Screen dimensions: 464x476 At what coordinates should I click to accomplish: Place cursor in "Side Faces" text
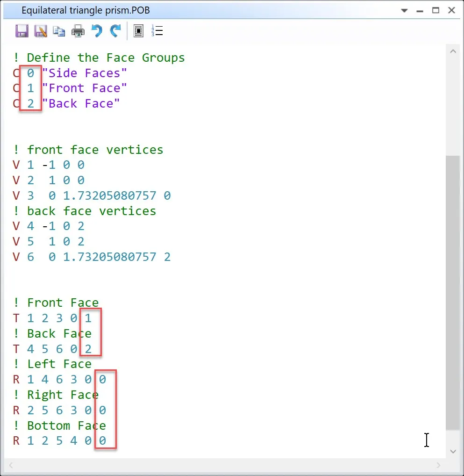(x=84, y=73)
